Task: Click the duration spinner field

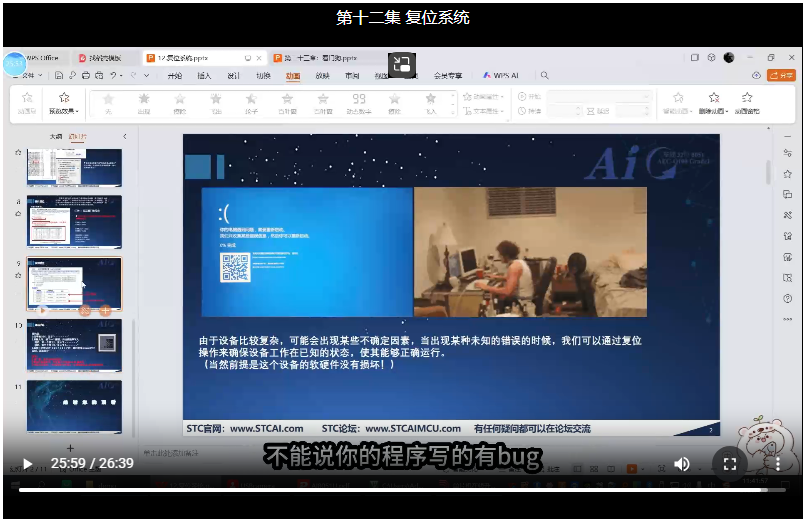Action: [x=564, y=111]
